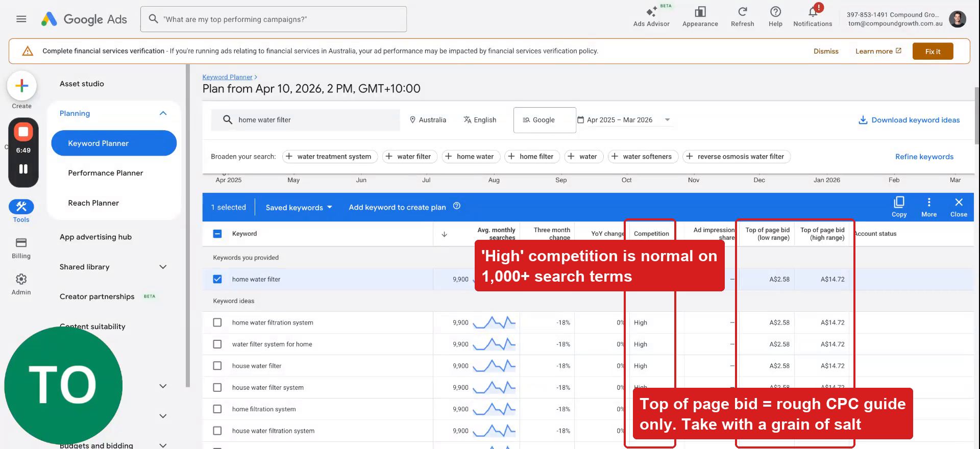
Task: Pause the screen recording
Action: (x=23, y=169)
